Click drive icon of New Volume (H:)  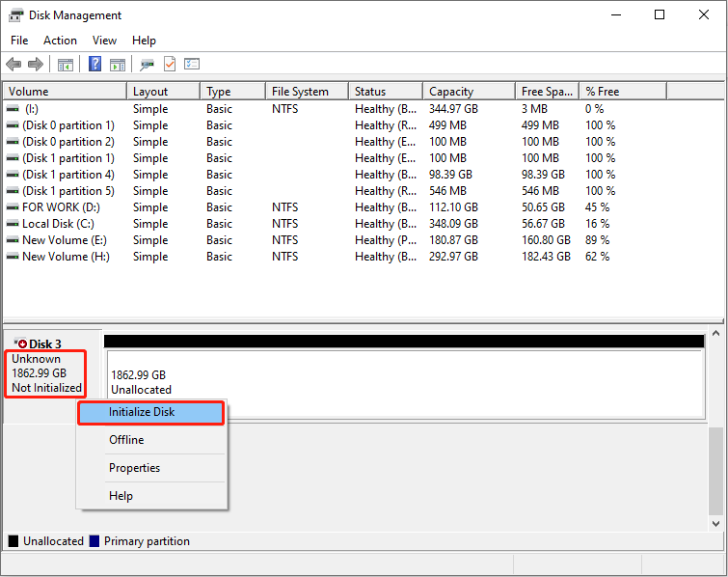point(13,257)
